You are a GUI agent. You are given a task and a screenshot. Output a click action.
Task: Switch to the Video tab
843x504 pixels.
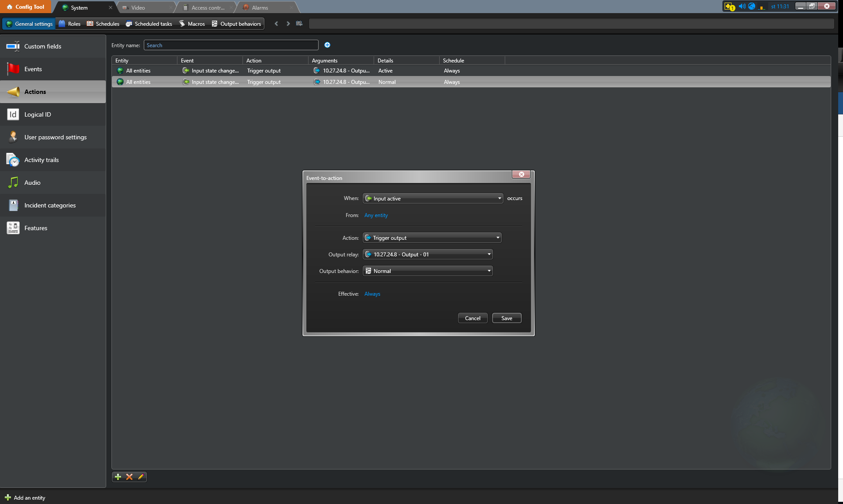(138, 7)
